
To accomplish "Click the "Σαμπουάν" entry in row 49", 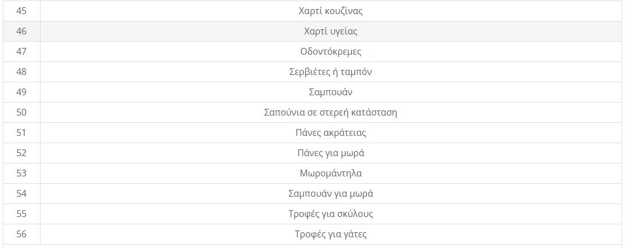I will (330, 92).
